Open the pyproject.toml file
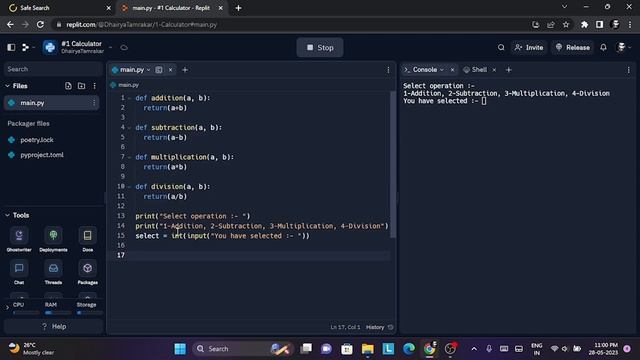The height and width of the screenshot is (360, 640). (x=42, y=155)
